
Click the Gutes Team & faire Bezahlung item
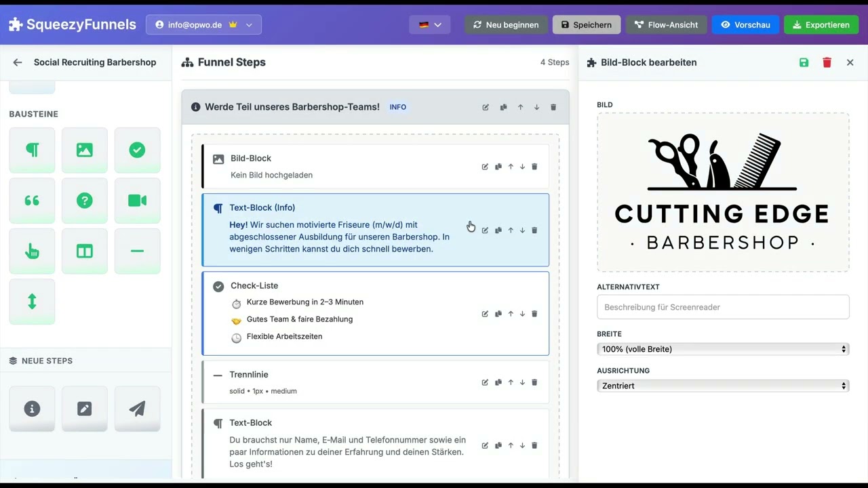coord(300,319)
